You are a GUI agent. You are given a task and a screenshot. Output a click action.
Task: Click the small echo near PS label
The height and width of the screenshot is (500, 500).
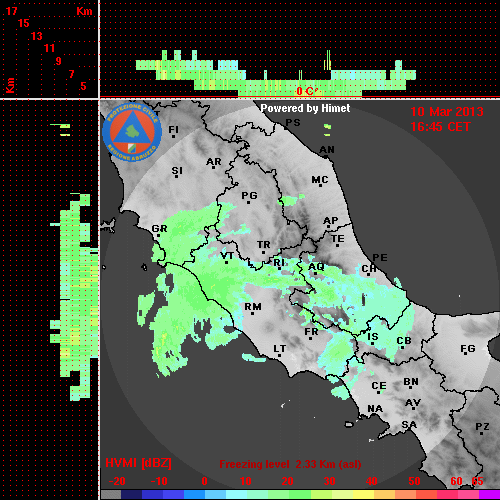[x=327, y=130]
